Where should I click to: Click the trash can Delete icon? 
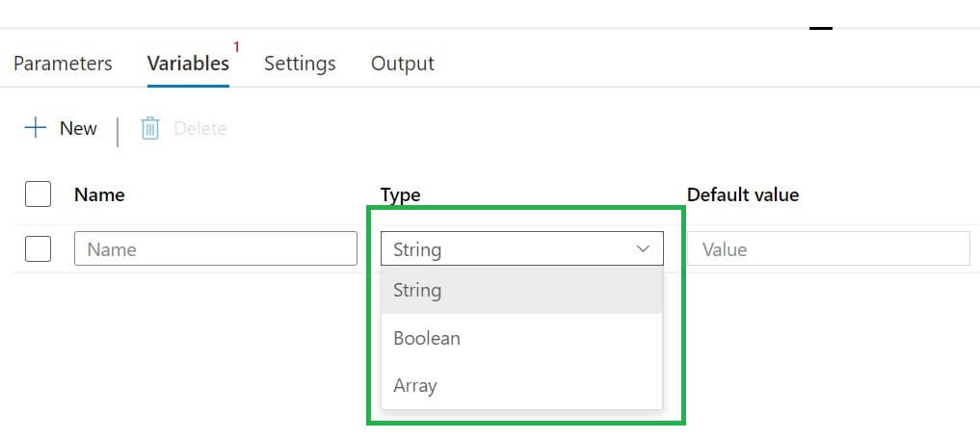click(150, 128)
